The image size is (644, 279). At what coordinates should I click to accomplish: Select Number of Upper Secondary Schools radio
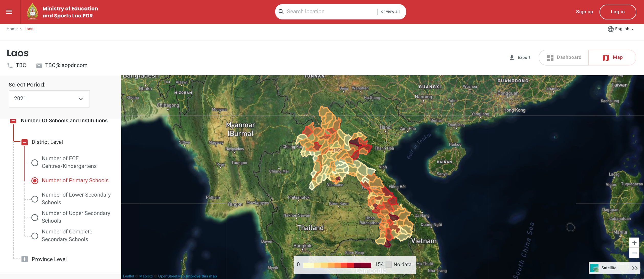click(35, 217)
